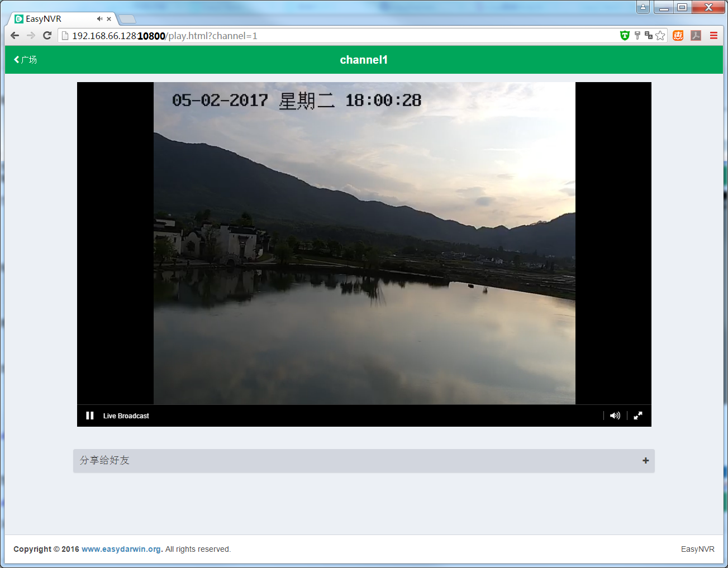Image resolution: width=728 pixels, height=568 pixels.
Task: Open the Chrome hamburger menu
Action: tap(713, 36)
